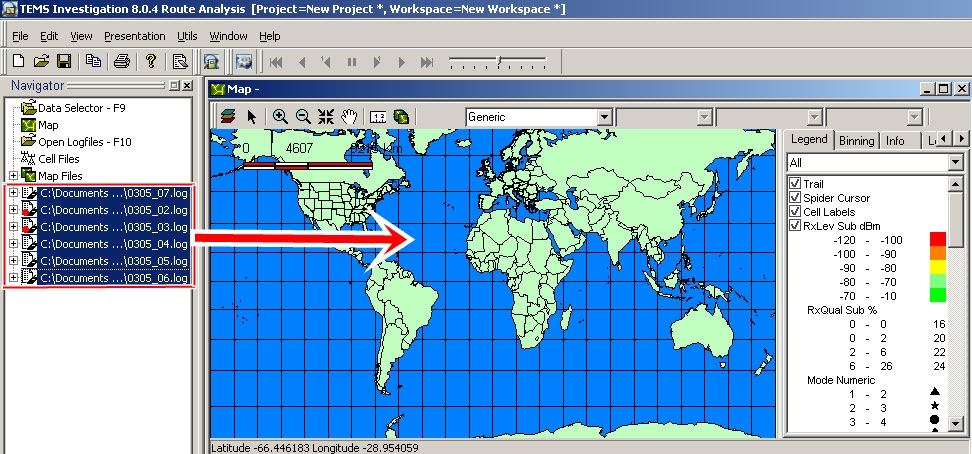Screen dimensions: 972x454
Task: Click the Save floppy disk icon
Action: (x=64, y=61)
